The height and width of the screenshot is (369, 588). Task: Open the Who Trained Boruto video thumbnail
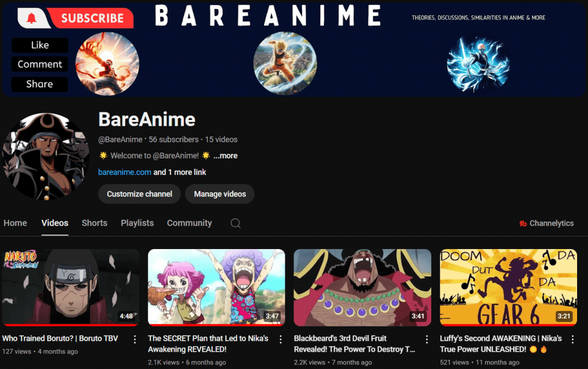(x=71, y=288)
